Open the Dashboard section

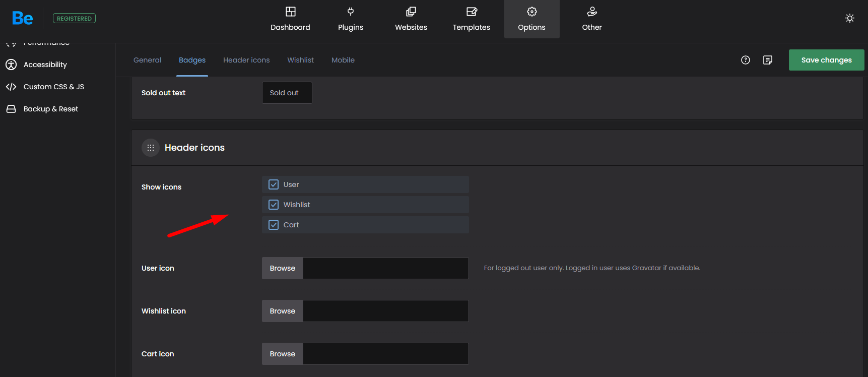point(290,19)
